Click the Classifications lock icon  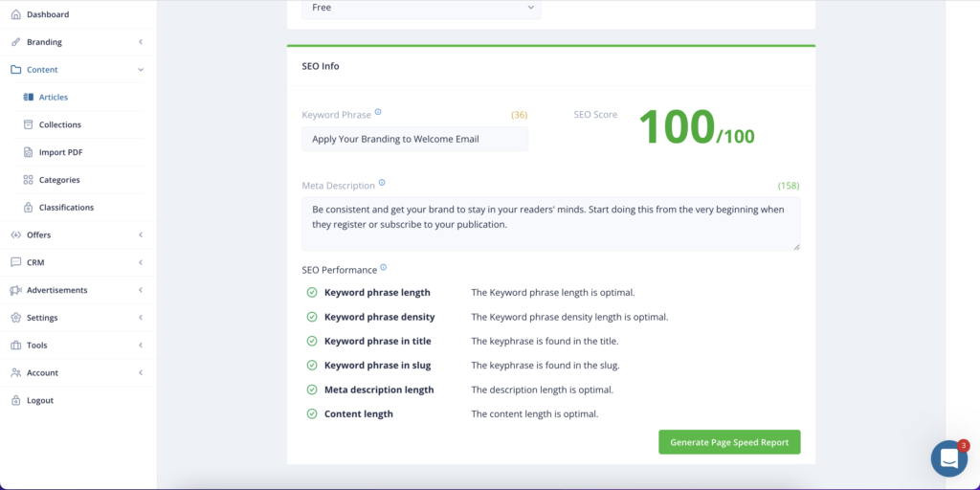coord(28,207)
